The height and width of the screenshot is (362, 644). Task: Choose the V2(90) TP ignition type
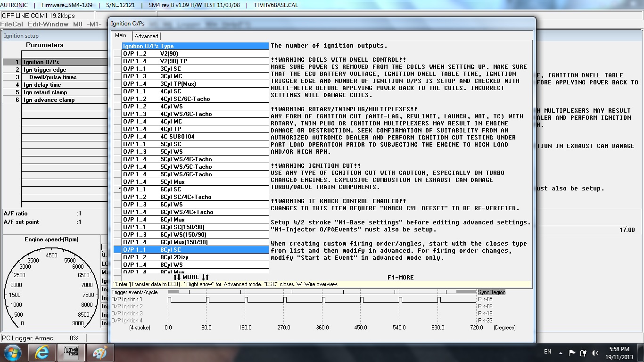coord(195,61)
